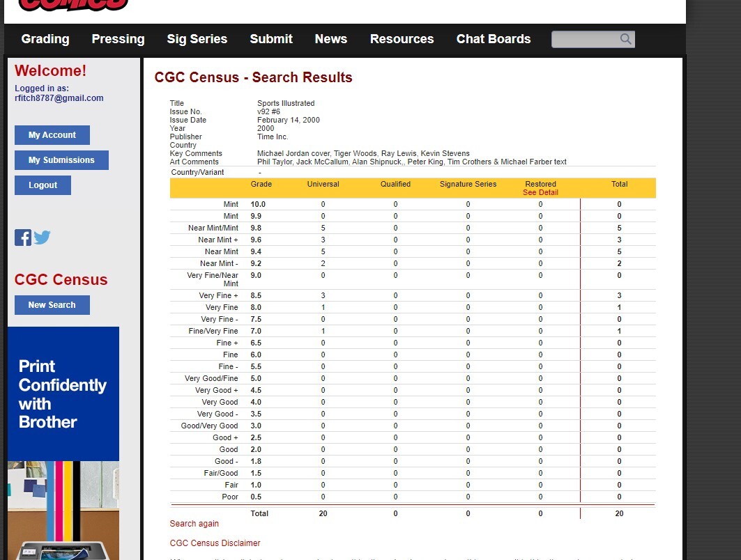Click the Grade column header
The height and width of the screenshot is (560, 741).
pos(261,184)
